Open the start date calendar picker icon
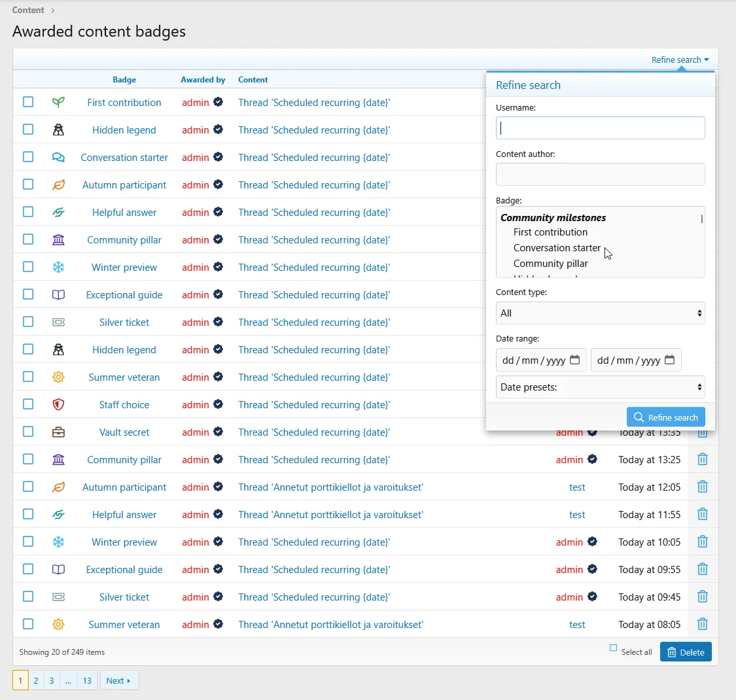The height and width of the screenshot is (700, 736). coord(574,360)
